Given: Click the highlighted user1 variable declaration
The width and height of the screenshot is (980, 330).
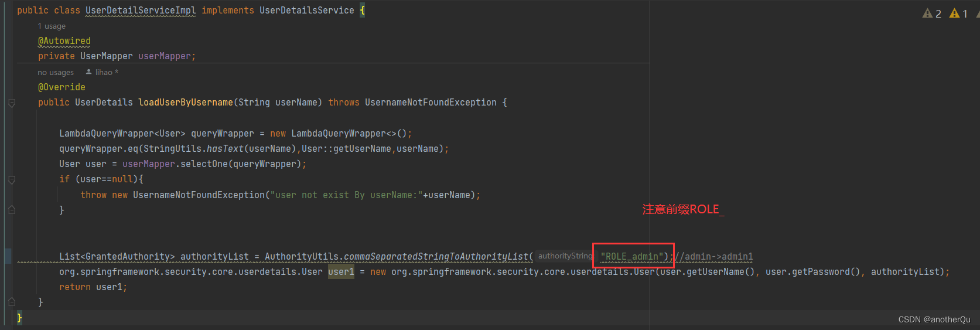Looking at the screenshot, I should 341,272.
